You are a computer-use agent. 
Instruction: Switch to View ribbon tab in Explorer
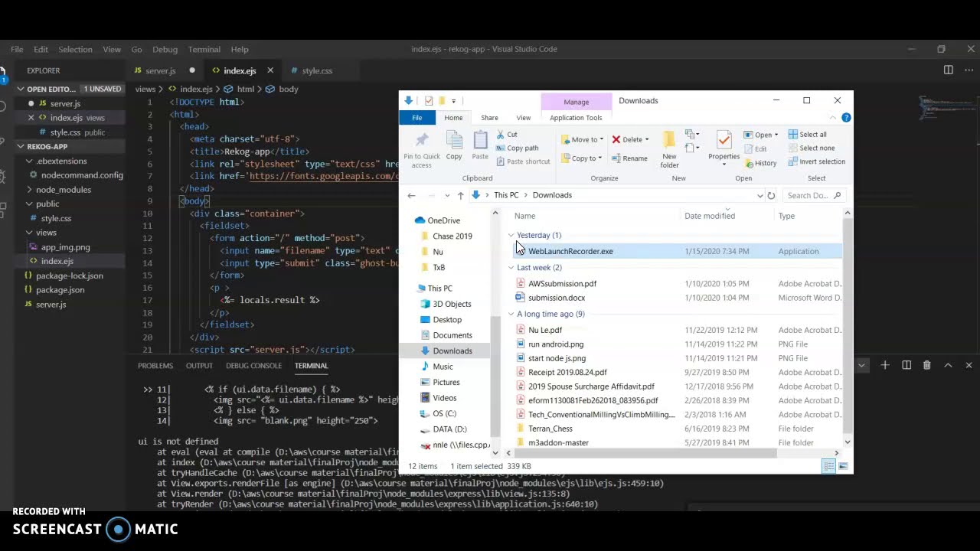pyautogui.click(x=523, y=118)
